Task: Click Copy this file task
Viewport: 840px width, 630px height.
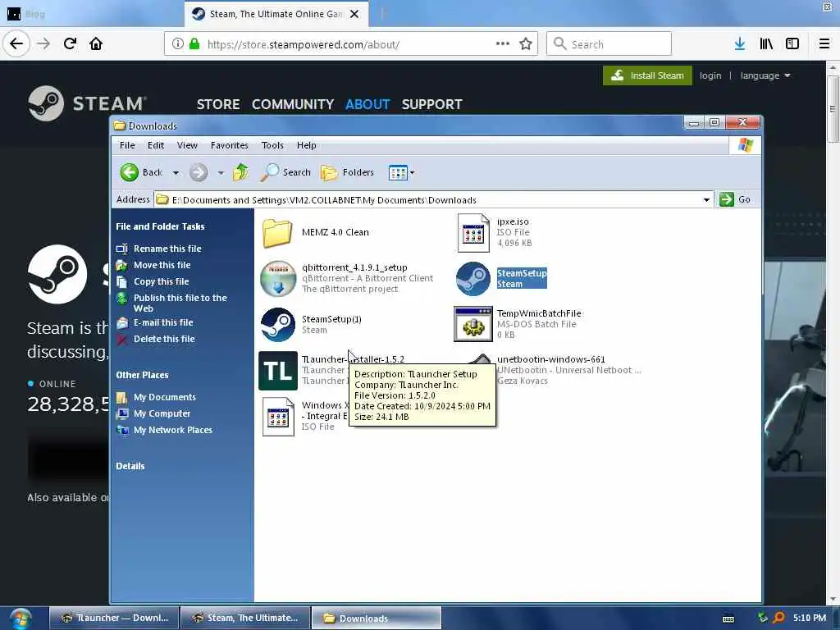Action: pos(162,281)
